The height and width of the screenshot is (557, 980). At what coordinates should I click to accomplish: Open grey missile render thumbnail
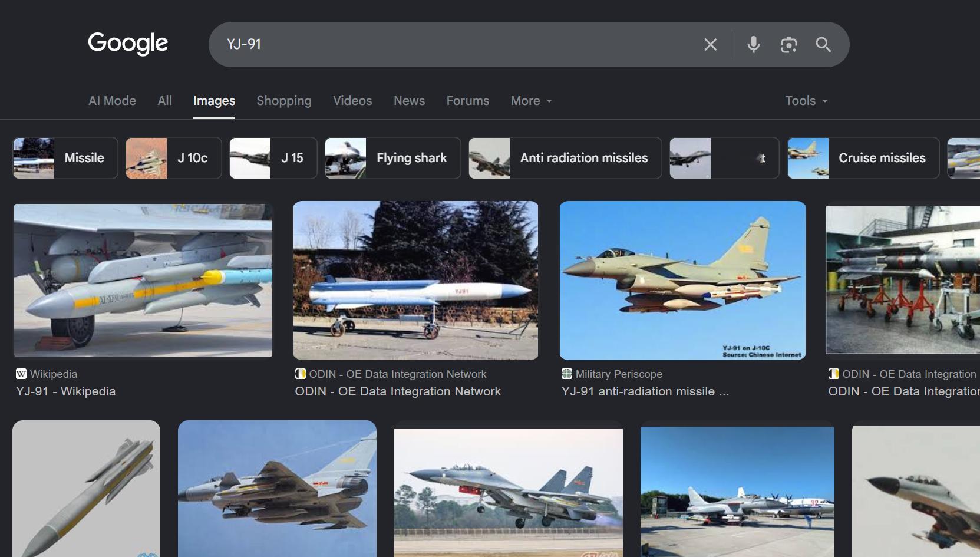click(x=86, y=489)
